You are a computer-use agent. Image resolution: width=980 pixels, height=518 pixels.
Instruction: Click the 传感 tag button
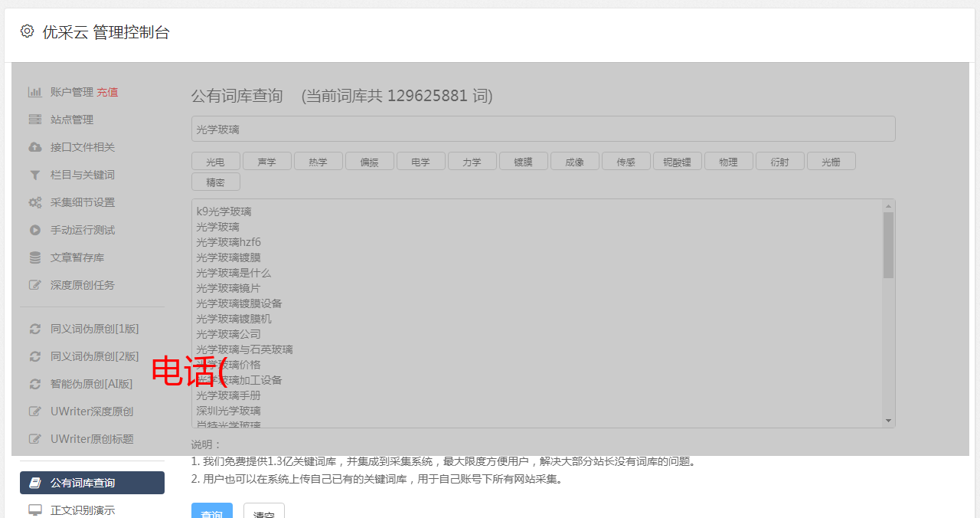(x=626, y=161)
